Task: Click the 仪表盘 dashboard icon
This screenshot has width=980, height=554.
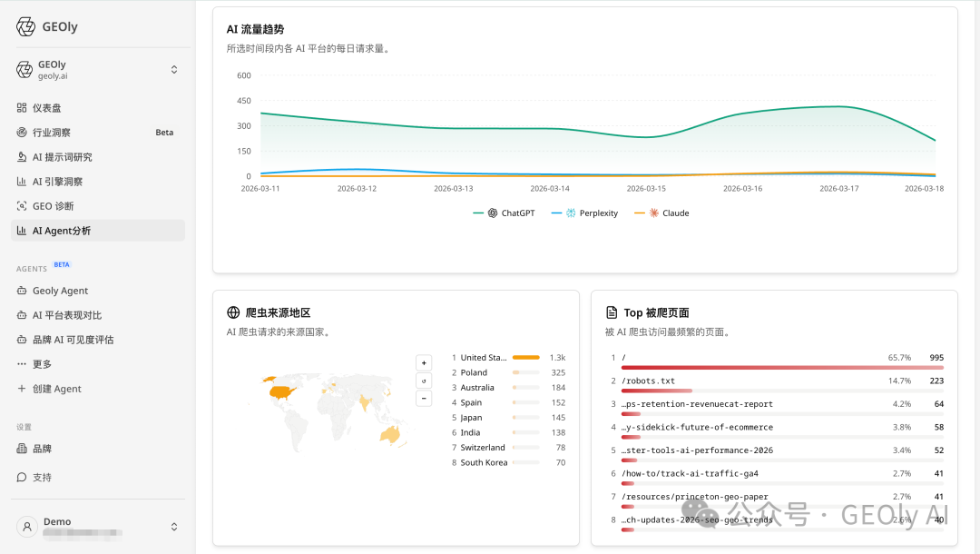Action: [x=22, y=107]
